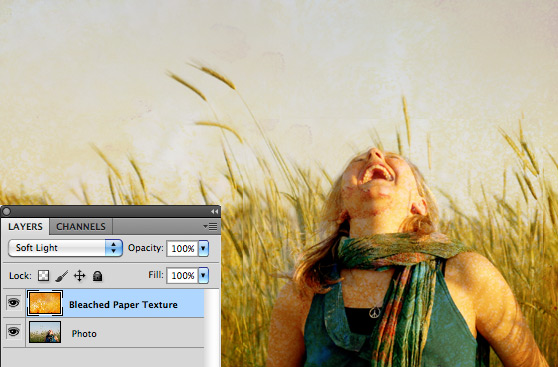Close the Layers panel using round button
This screenshot has height=367, width=558.
tap(6, 211)
